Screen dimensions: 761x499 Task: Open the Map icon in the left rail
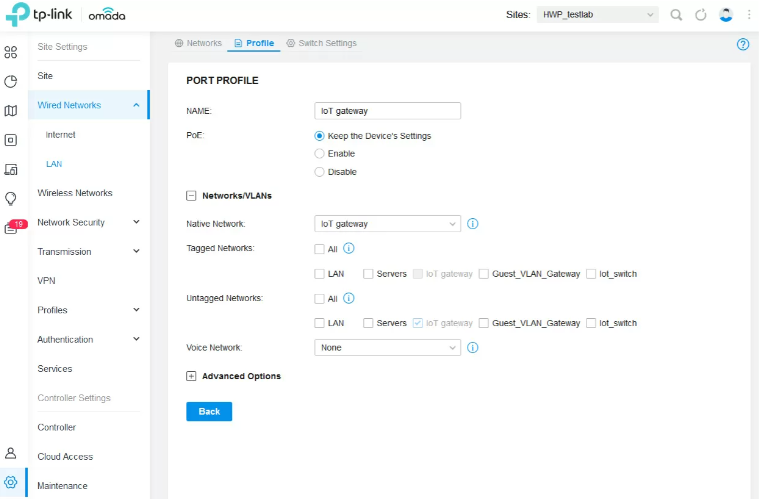[11, 111]
